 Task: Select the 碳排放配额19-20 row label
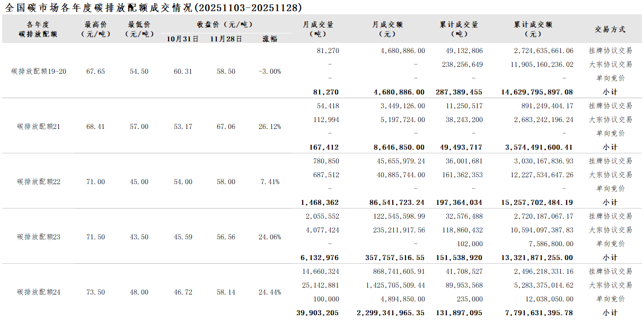coord(39,72)
